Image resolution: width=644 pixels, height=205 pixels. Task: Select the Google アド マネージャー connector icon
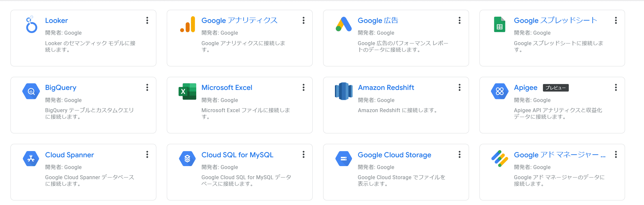[500, 159]
